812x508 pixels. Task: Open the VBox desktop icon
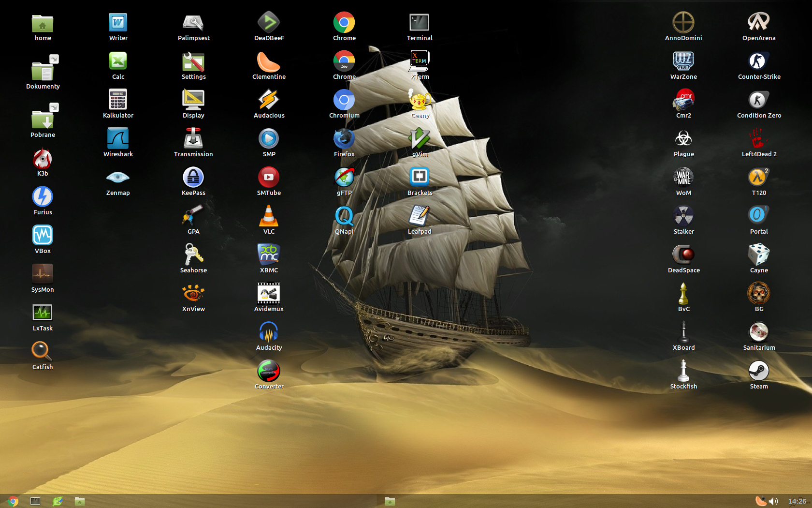pyautogui.click(x=43, y=236)
